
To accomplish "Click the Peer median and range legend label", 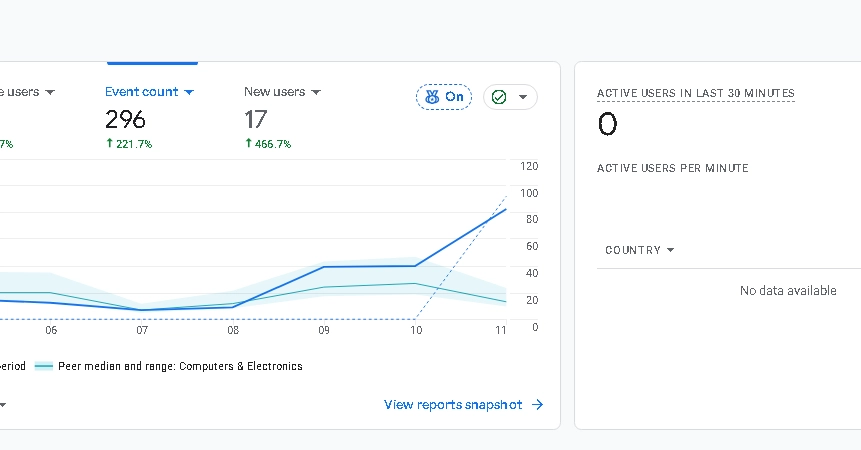I will click(x=180, y=366).
